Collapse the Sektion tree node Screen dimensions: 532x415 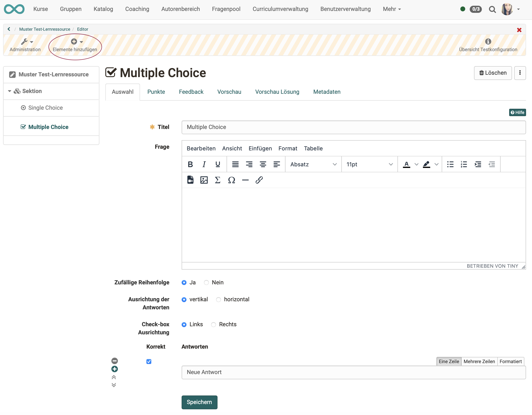coord(10,91)
